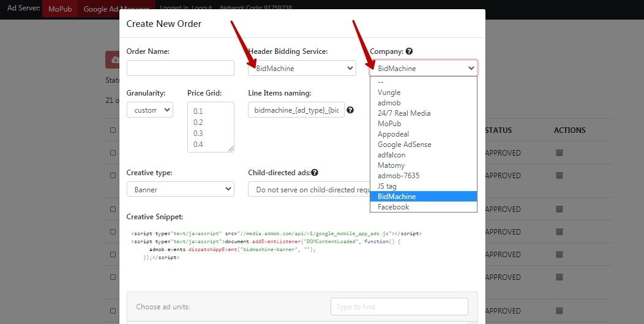644x324 pixels.
Task: Click the archive icon in the first APPROVED row
Action: [559, 153]
